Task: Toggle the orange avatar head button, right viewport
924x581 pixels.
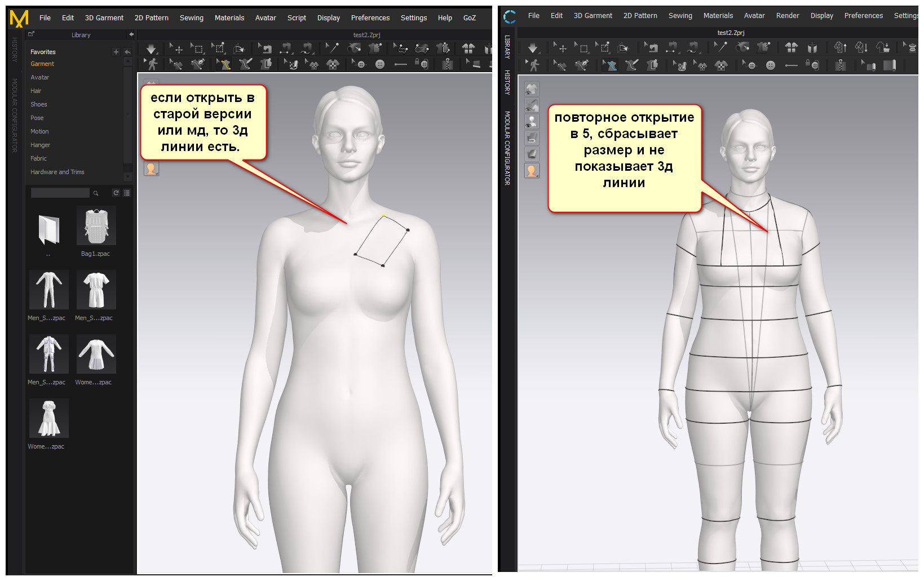Action: pos(532,171)
